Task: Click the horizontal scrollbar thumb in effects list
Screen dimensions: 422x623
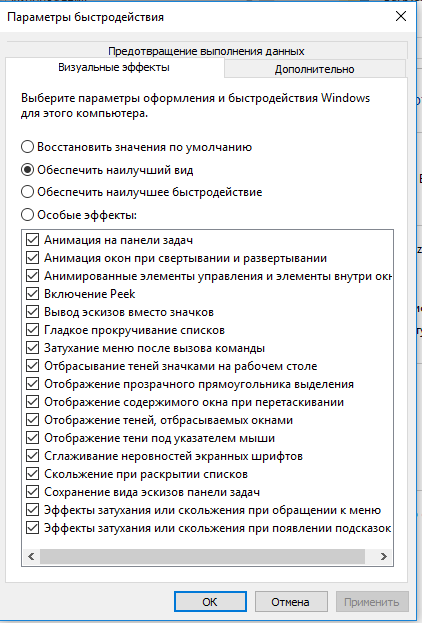Action: click(x=202, y=556)
